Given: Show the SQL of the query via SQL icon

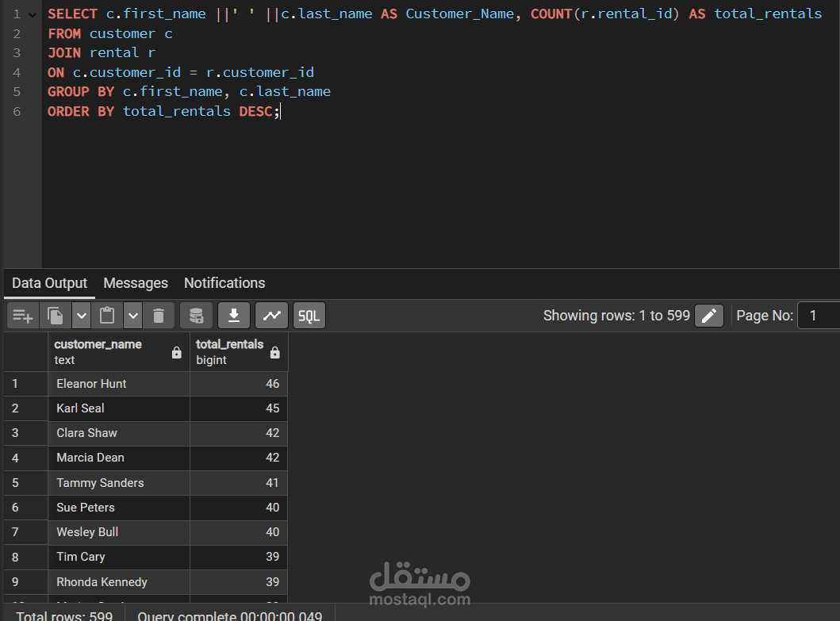Looking at the screenshot, I should [x=309, y=315].
